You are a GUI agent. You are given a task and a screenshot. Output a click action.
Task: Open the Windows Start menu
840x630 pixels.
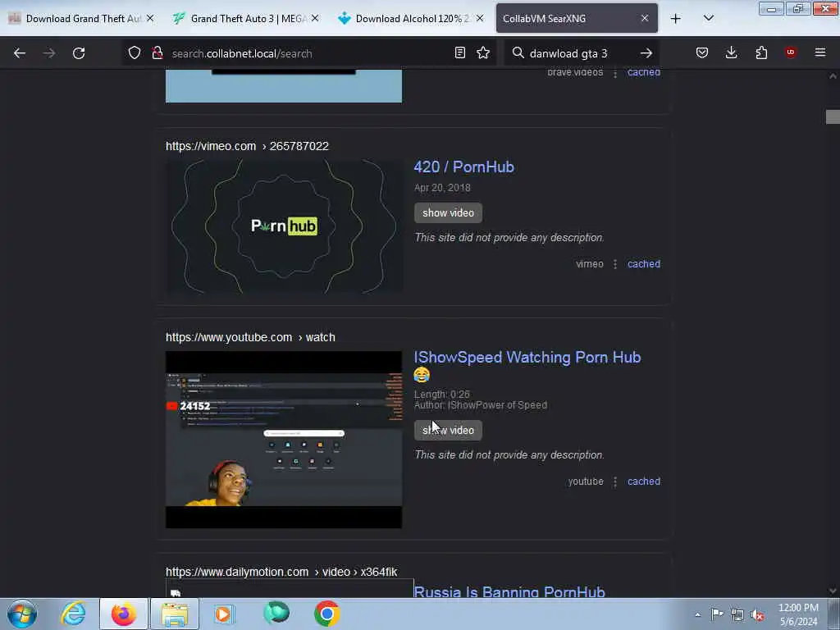click(22, 614)
